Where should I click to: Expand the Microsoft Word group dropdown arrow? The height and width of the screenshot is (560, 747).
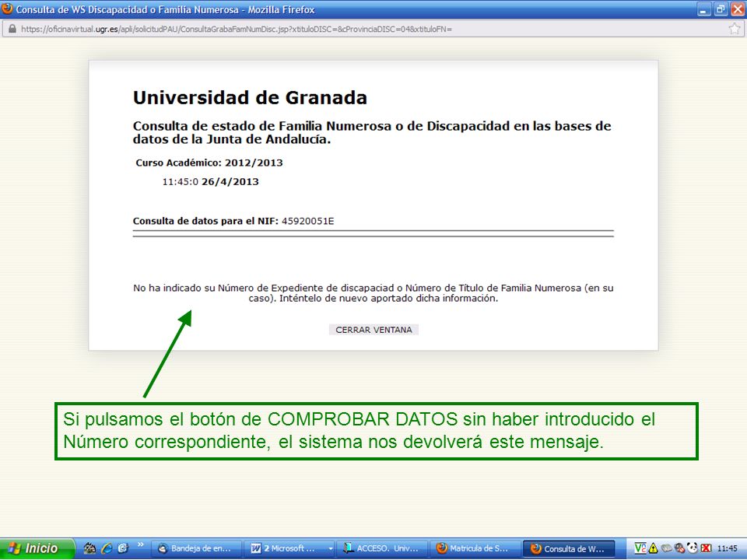click(330, 548)
